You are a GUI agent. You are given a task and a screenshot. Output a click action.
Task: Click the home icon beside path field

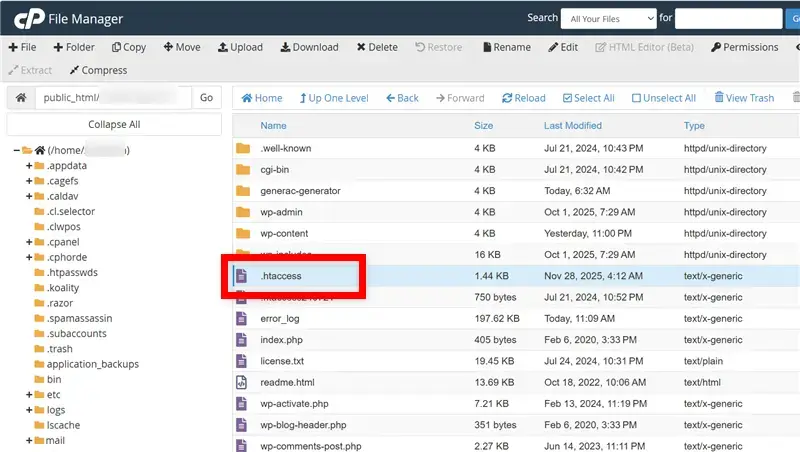pos(20,98)
